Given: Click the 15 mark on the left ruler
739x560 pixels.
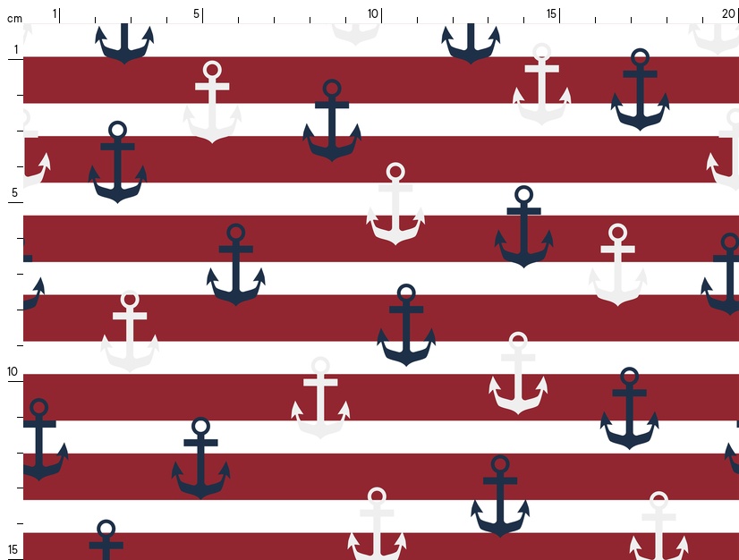Looking at the screenshot, I should tap(13, 549).
